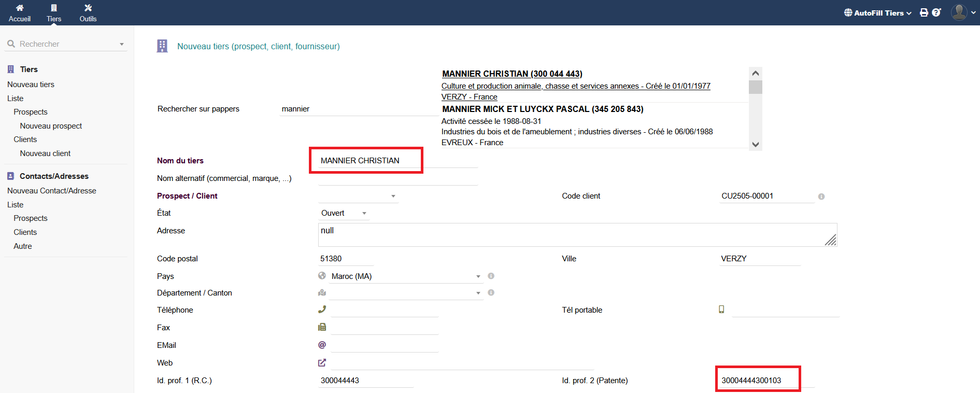
Task: Click the Accueil home icon
Action: tap(20, 8)
